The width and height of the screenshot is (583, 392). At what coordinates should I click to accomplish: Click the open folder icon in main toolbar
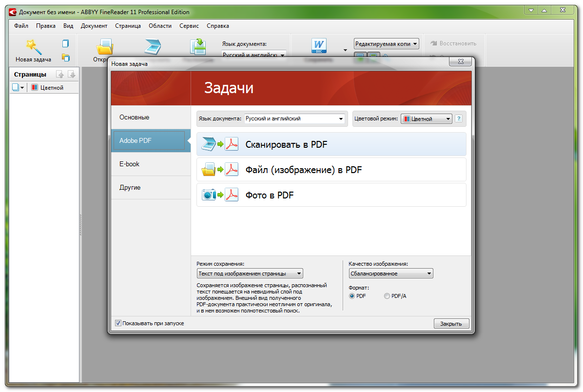[x=105, y=47]
